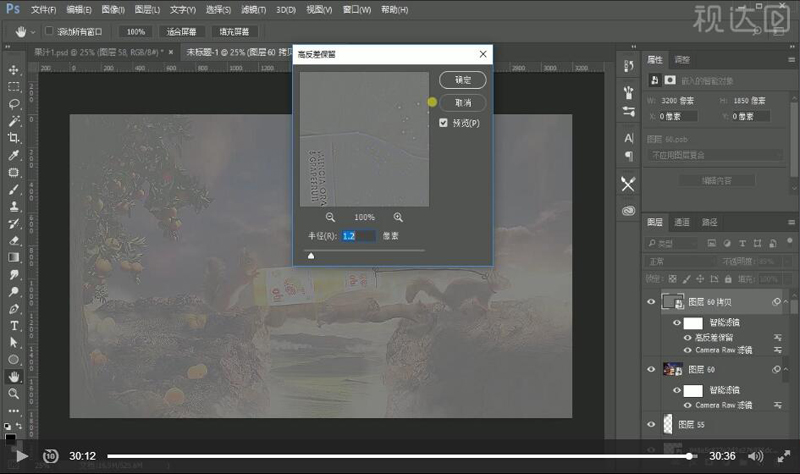Screen dimensions: 800x474
Task: Collapse smart filters of 图层 60
Action: pyautogui.click(x=786, y=369)
